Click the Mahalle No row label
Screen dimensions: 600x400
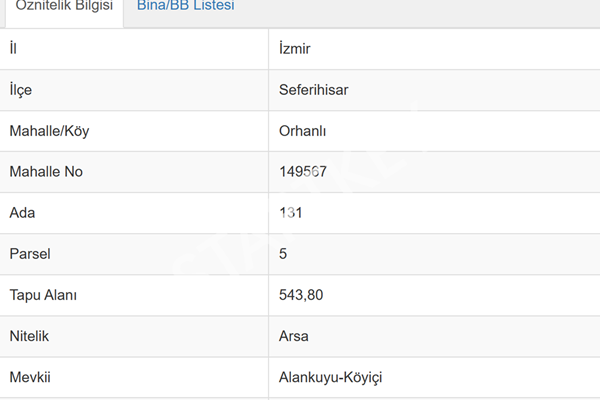click(x=46, y=171)
